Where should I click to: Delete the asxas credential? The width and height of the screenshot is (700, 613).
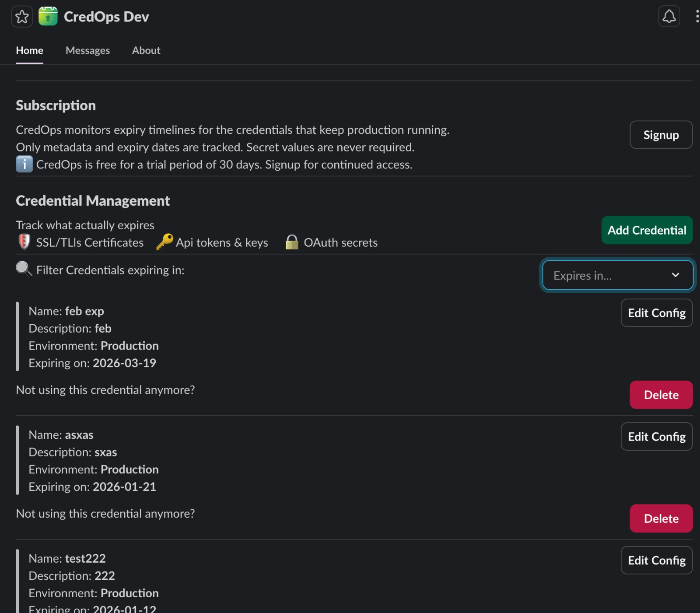click(661, 518)
